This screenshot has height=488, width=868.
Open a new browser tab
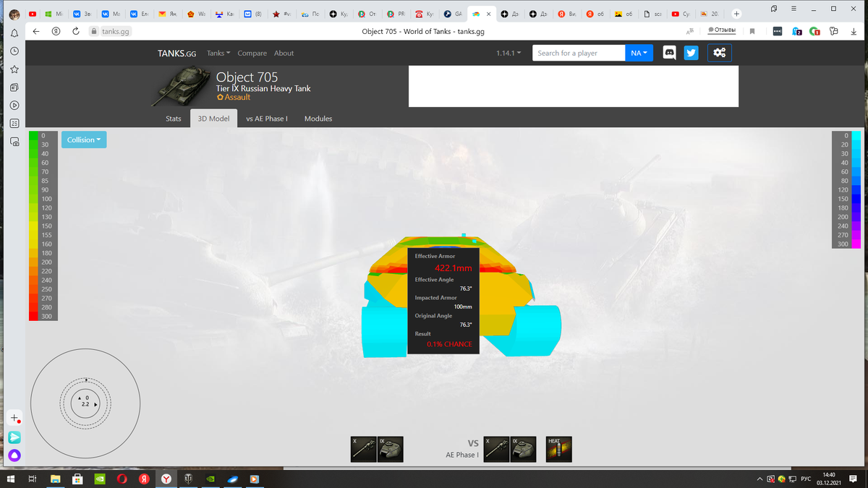pyautogui.click(x=736, y=14)
